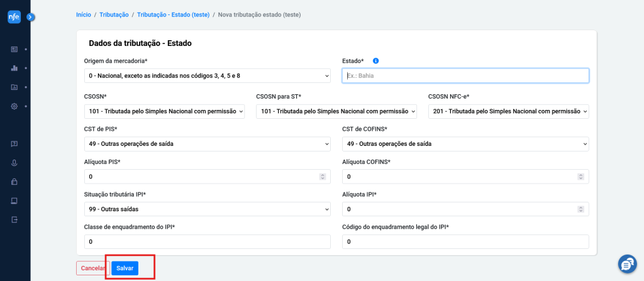Click the Cancelar button
Viewport: 644px width, 281px height.
point(93,268)
